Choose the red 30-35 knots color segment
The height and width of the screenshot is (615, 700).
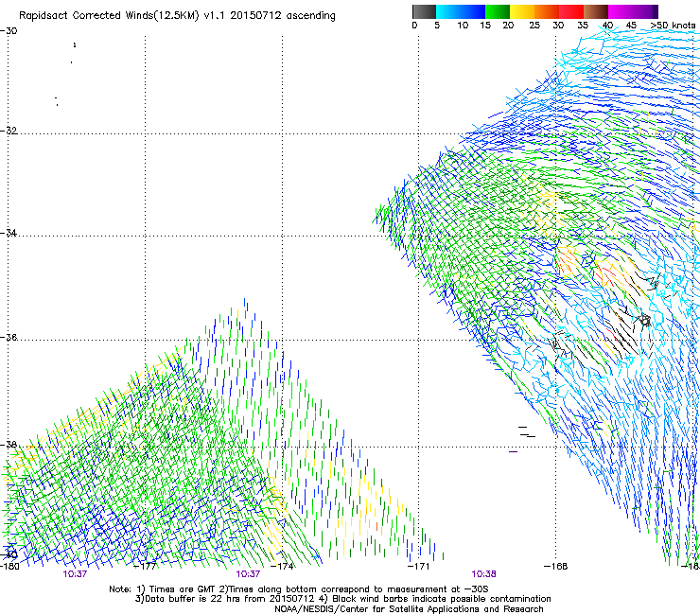(571, 11)
